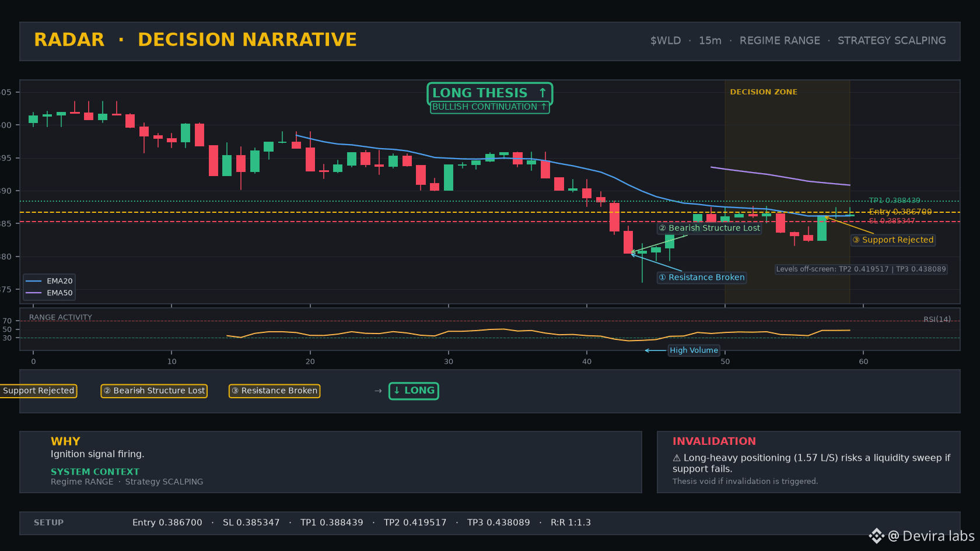Viewport: 980px width, 551px height.
Task: Click the Support Rejected chip in the flow row
Action: 38,391
